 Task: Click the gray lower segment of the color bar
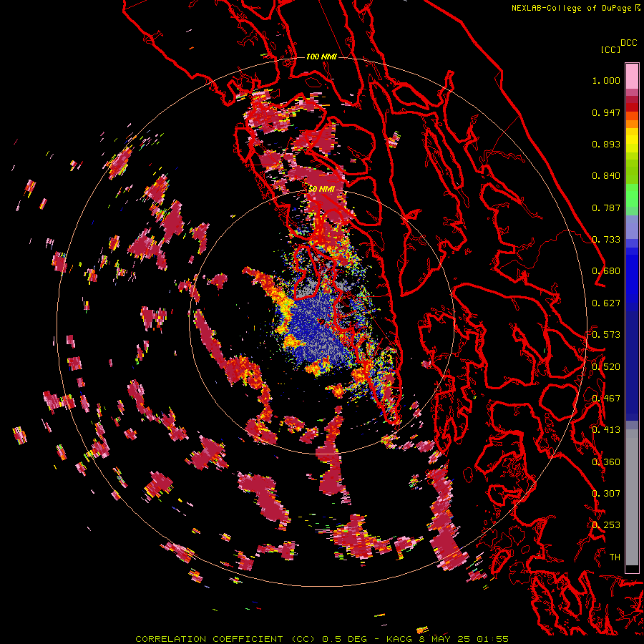632,497
